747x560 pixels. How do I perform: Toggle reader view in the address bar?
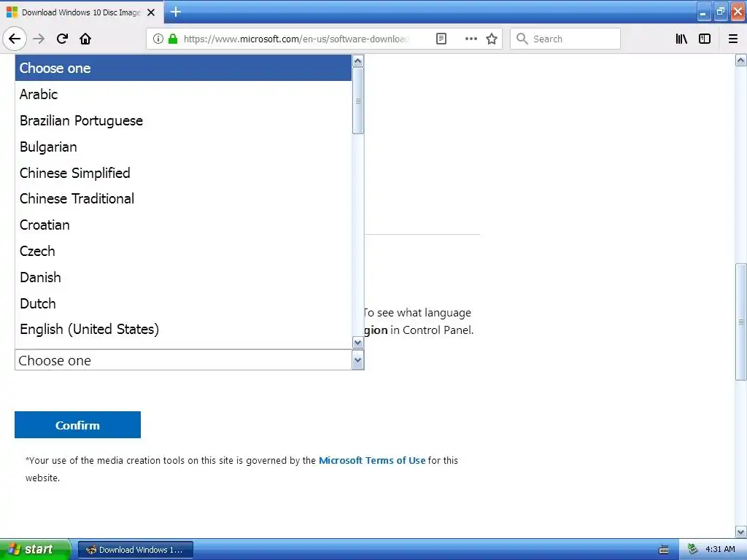click(x=441, y=39)
